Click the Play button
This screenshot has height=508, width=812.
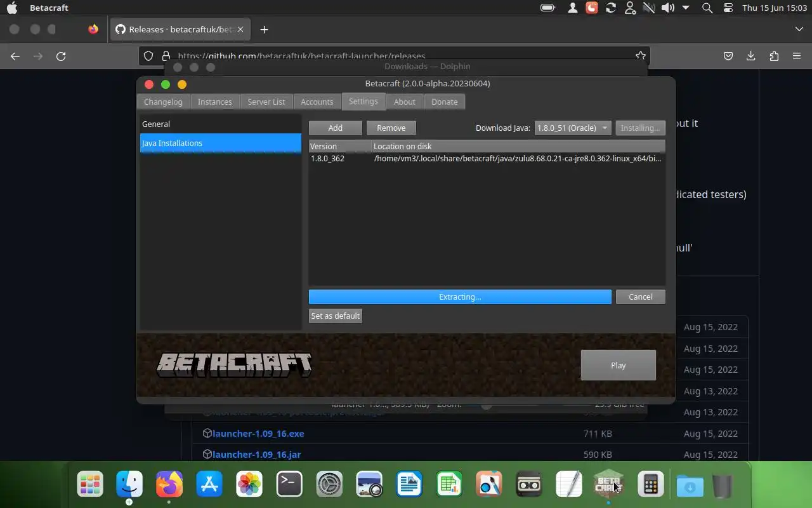(619, 365)
